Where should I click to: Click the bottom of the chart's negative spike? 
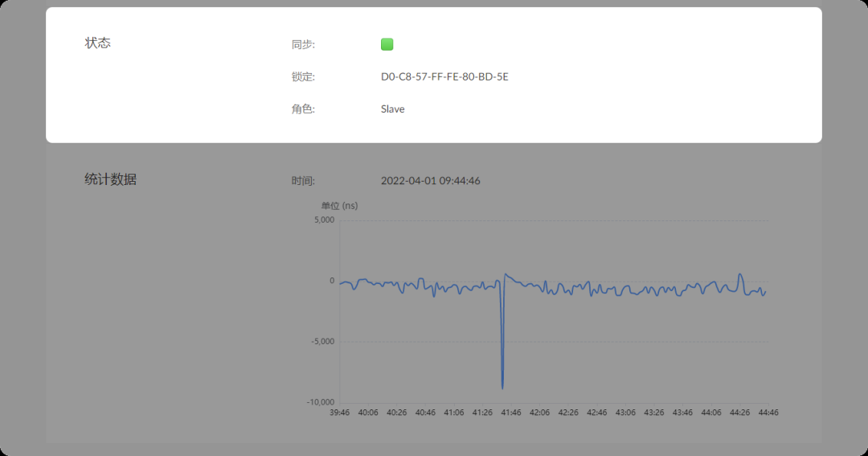coord(503,388)
